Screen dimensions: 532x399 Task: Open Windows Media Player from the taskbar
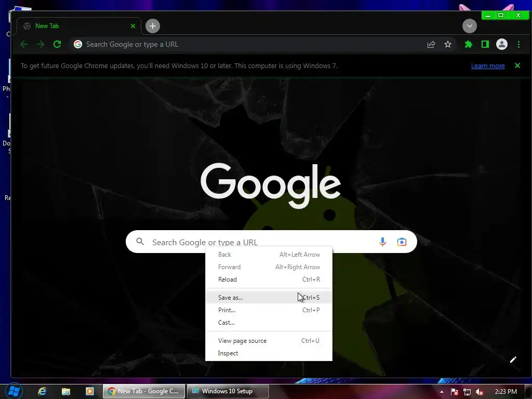point(90,391)
